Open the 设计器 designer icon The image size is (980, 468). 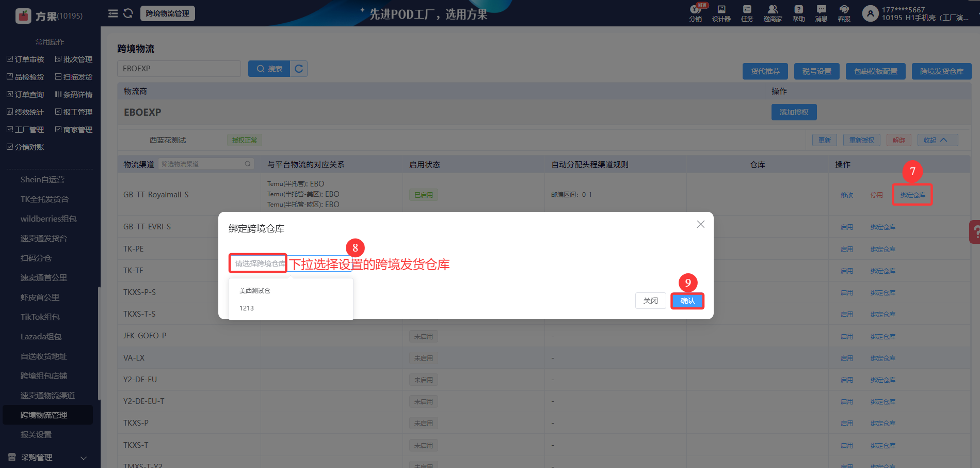tap(721, 13)
